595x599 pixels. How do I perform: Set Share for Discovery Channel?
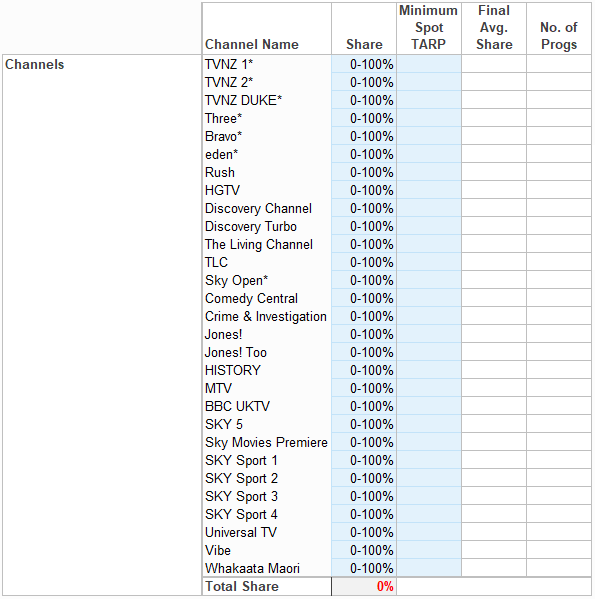pyautogui.click(x=364, y=208)
